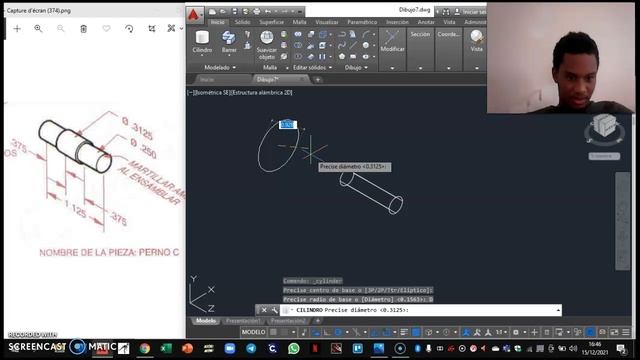Toggle MODELO space button in status bar
Viewport: 640px width, 360px height.
click(253, 332)
